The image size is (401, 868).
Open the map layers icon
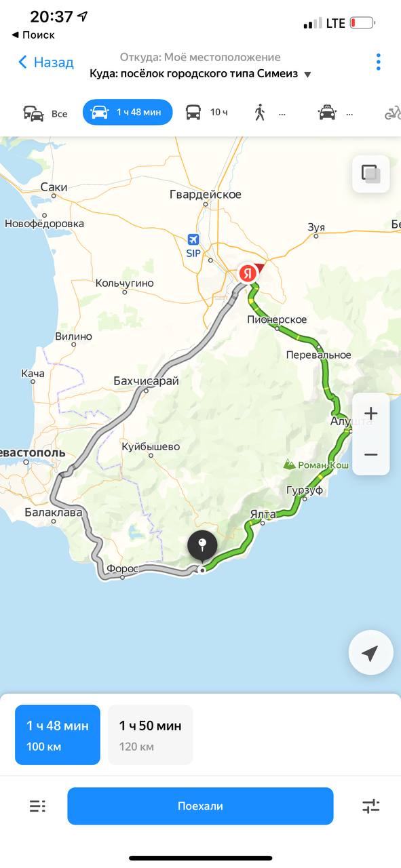371,174
